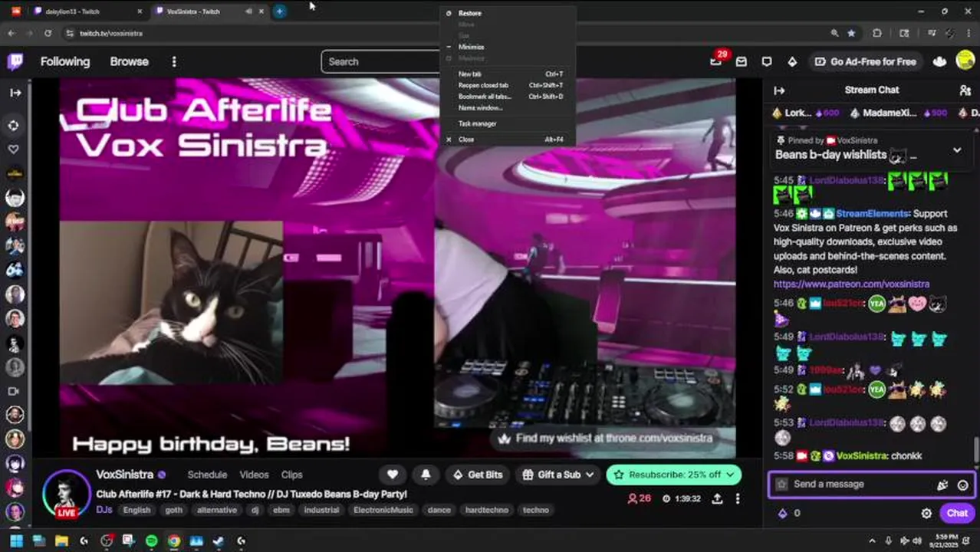This screenshot has width=980, height=552.
Task: Open Chrome site info icon beside URL
Action: [70, 34]
